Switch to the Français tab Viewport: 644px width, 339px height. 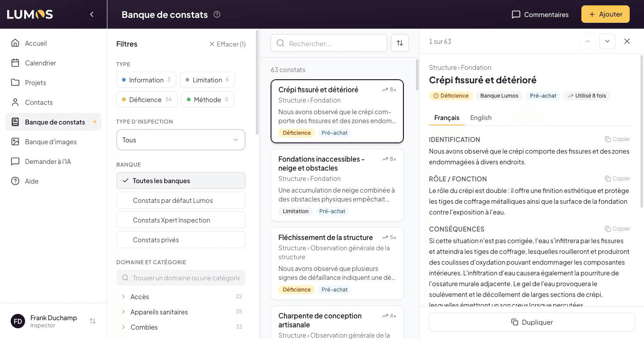tap(447, 118)
